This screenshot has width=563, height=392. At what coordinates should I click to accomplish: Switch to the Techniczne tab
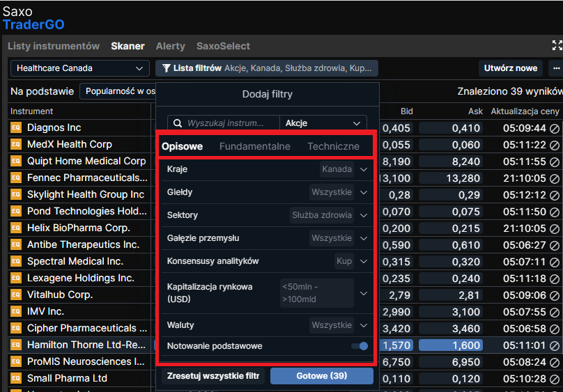(x=333, y=146)
